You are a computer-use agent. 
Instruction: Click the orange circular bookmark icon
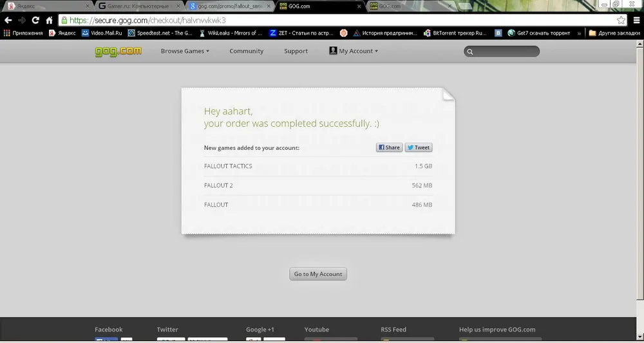[x=344, y=33]
